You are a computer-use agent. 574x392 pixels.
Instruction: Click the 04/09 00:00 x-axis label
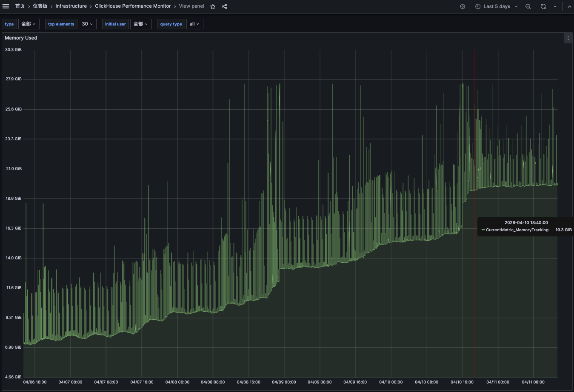(284, 382)
